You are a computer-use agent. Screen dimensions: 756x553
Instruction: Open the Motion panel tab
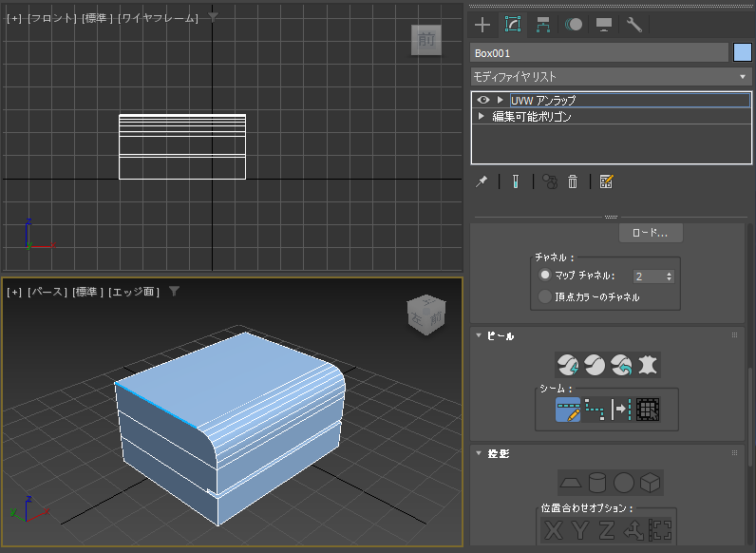[574, 25]
